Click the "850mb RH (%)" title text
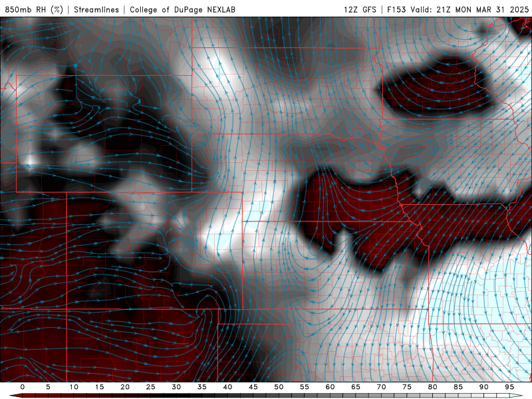 click(x=34, y=9)
